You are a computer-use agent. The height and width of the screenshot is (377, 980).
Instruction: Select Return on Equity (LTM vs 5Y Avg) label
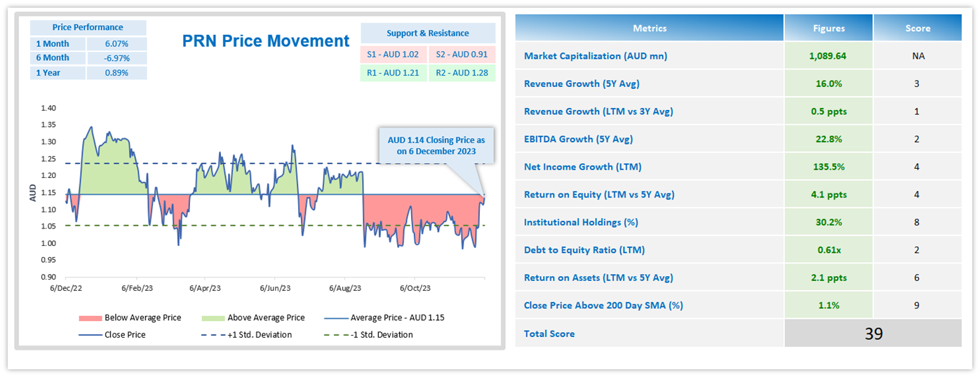tap(599, 194)
